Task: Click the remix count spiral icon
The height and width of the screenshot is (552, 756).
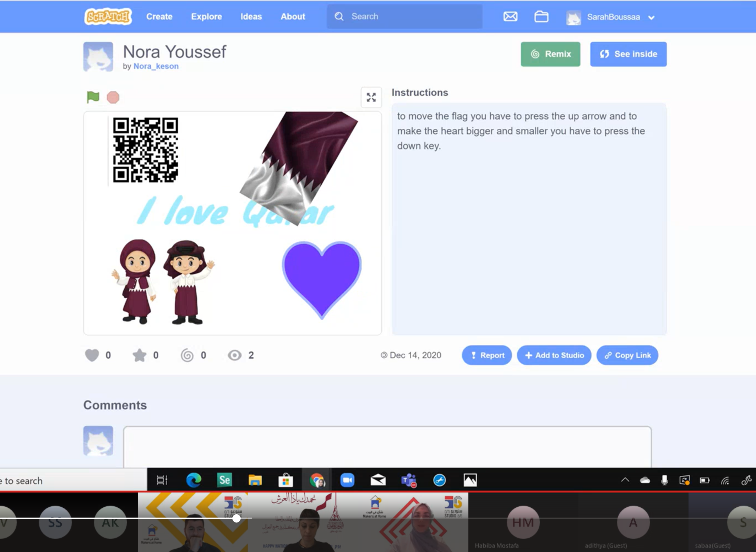Action: (x=187, y=355)
